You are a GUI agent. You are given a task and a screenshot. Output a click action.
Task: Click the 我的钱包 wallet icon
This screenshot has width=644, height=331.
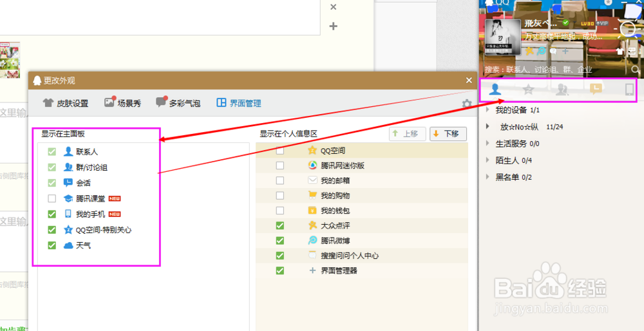(x=312, y=211)
